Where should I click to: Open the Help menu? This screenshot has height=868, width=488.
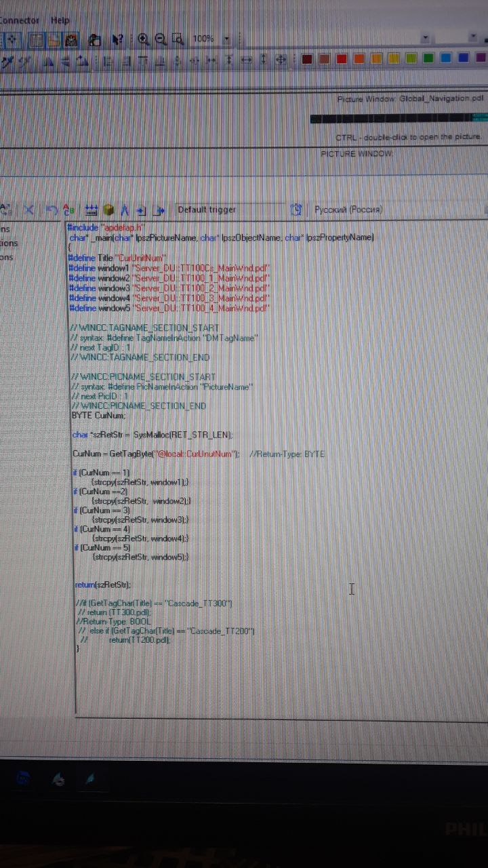point(60,20)
